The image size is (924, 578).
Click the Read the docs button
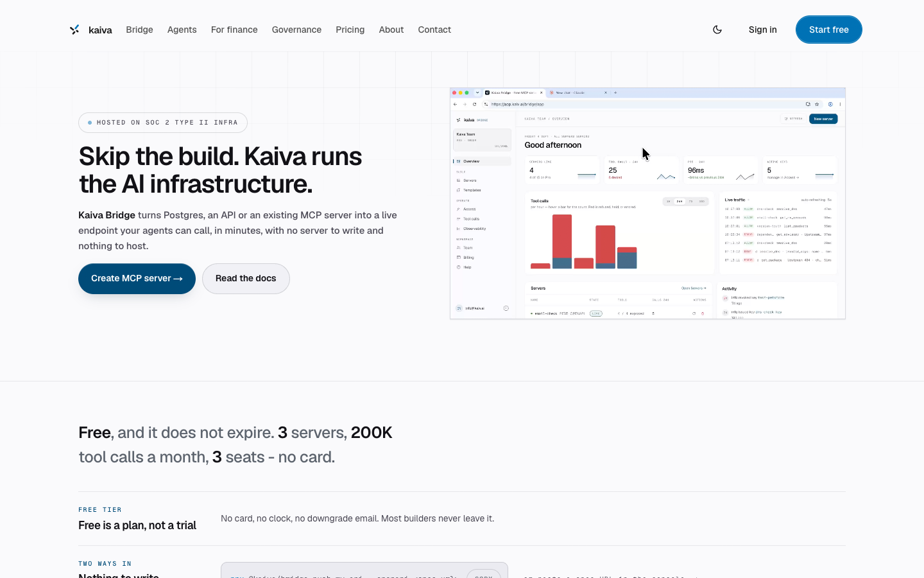point(246,279)
